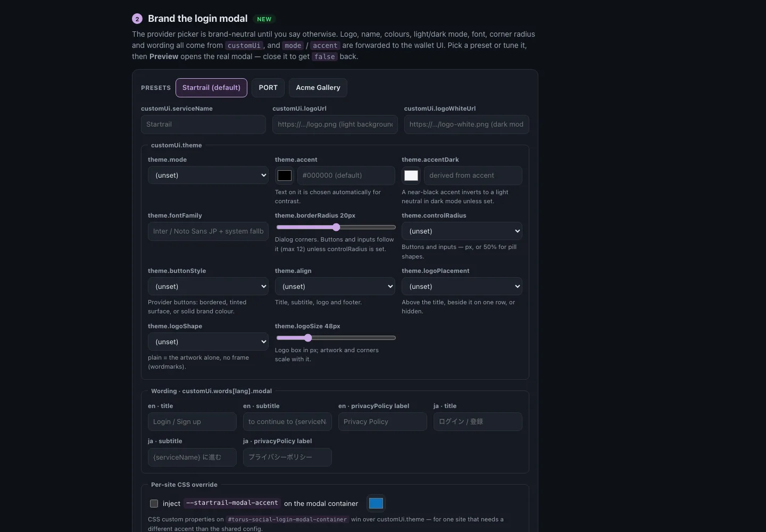This screenshot has height=532, width=766.
Task: Click the 'false' code tag in description
Action: pyautogui.click(x=324, y=57)
